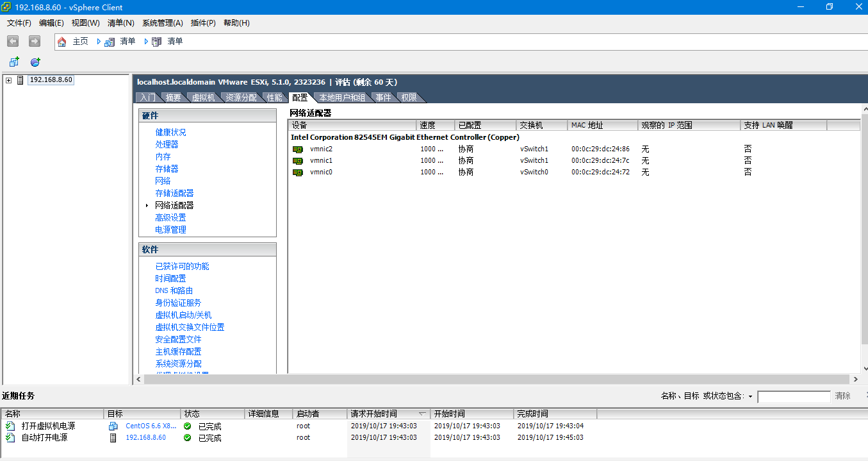This screenshot has height=461, width=868.
Task: Open 时间配置 software link
Action: click(x=170, y=278)
